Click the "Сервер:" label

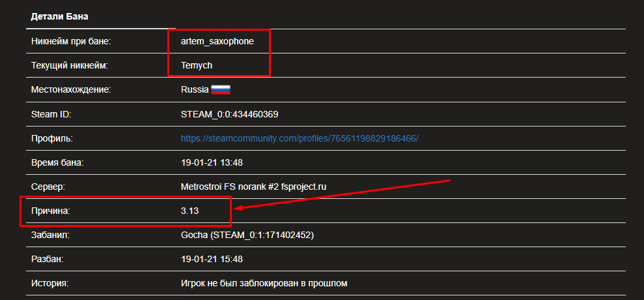click(x=49, y=187)
